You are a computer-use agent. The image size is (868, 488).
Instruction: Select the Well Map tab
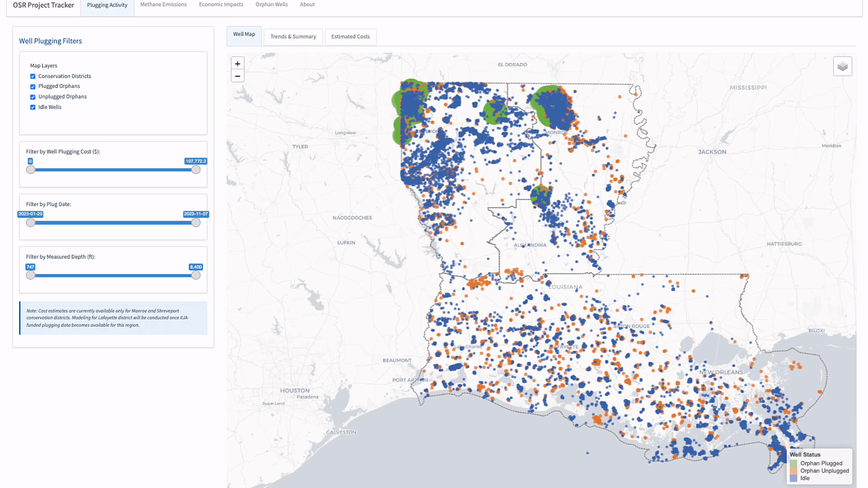coord(244,34)
